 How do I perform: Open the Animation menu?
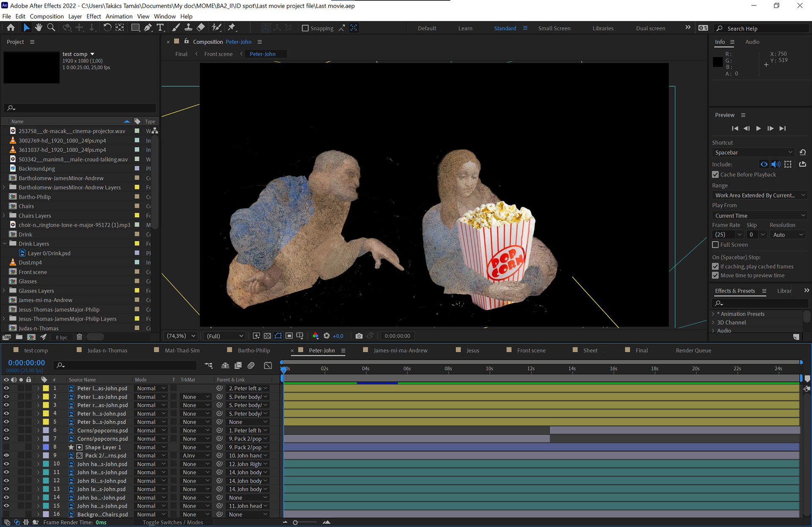click(119, 16)
